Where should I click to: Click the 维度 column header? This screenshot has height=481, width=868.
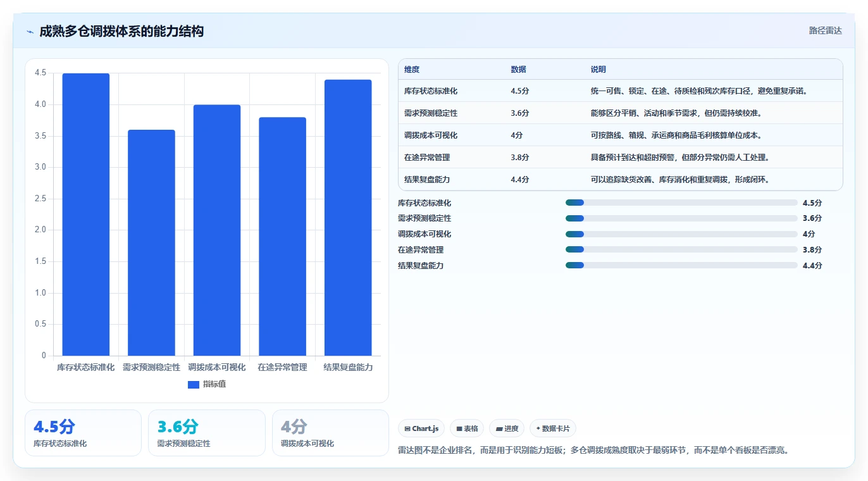click(412, 70)
